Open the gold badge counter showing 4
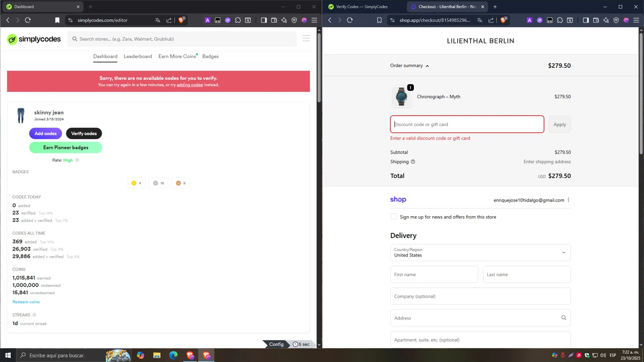 [137, 183]
